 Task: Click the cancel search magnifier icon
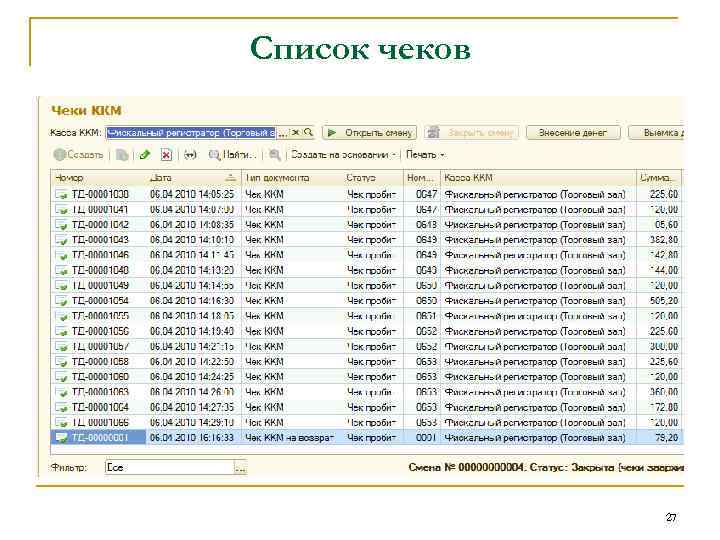(x=275, y=155)
